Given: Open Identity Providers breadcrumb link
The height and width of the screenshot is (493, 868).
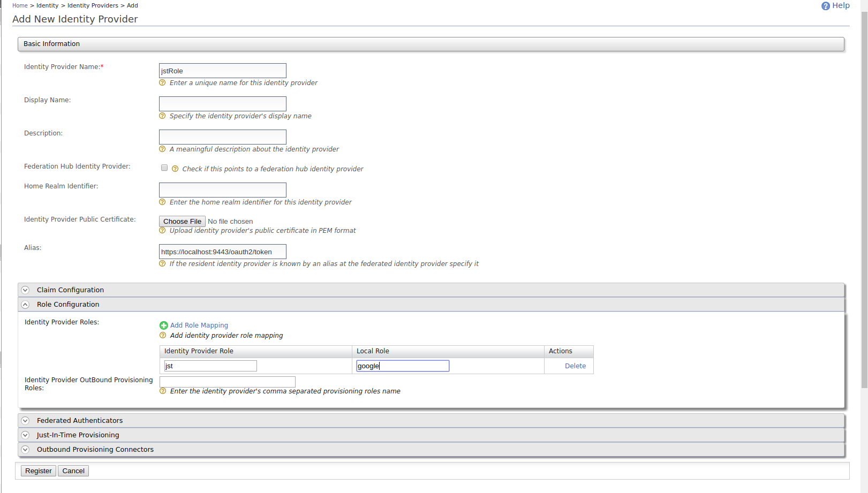Looking at the screenshot, I should (93, 5).
